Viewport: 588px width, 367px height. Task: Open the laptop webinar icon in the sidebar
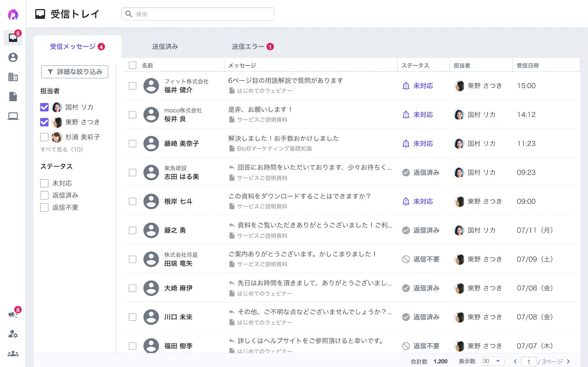pyautogui.click(x=13, y=116)
